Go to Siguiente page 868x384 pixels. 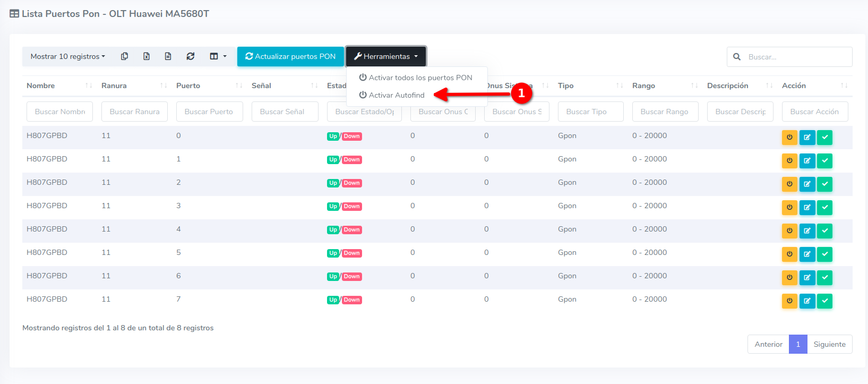(x=829, y=344)
